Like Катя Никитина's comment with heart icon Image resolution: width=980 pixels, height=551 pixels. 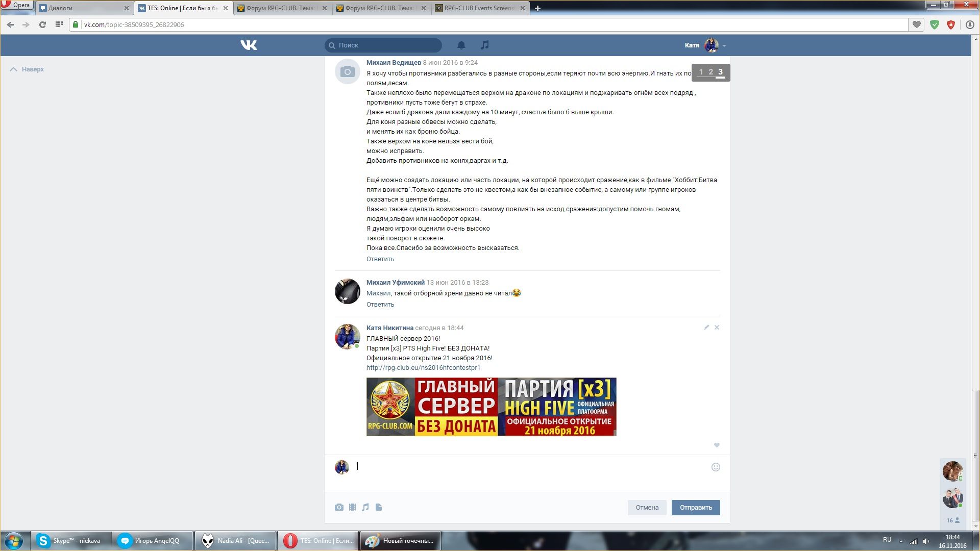point(717,445)
